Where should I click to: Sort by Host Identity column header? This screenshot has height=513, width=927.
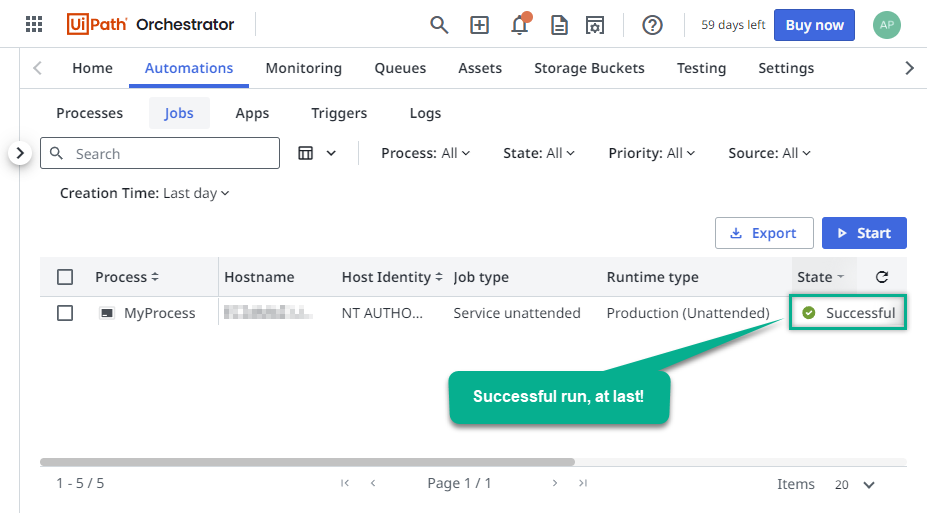pyautogui.click(x=392, y=277)
